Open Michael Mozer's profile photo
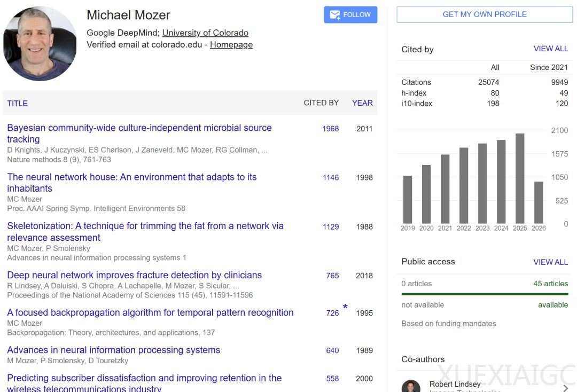Viewport: 577px width, 392px height. (40, 43)
